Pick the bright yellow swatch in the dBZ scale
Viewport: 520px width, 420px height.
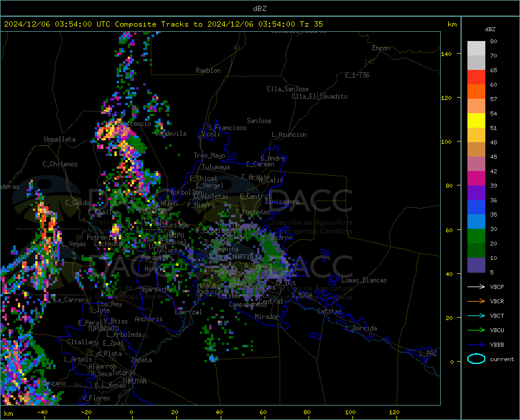coord(476,121)
